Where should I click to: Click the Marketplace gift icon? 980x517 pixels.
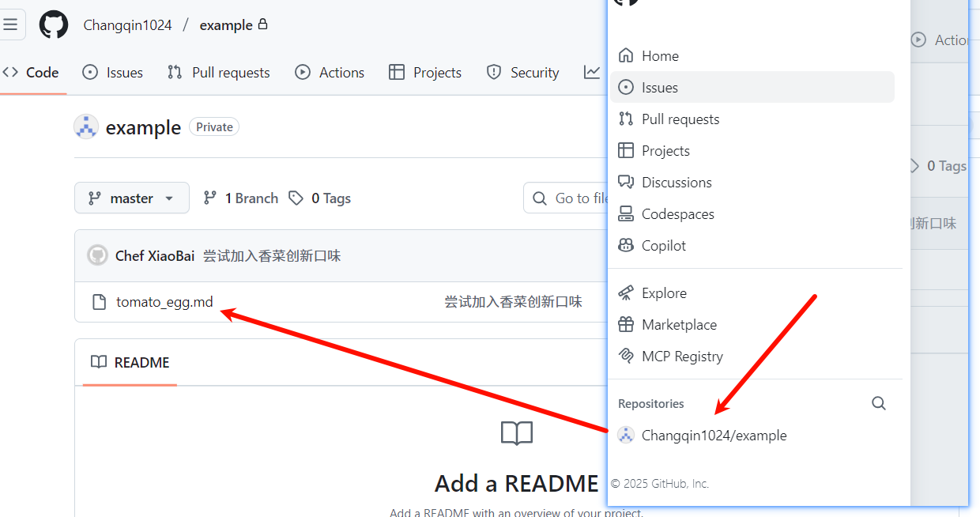tap(626, 324)
